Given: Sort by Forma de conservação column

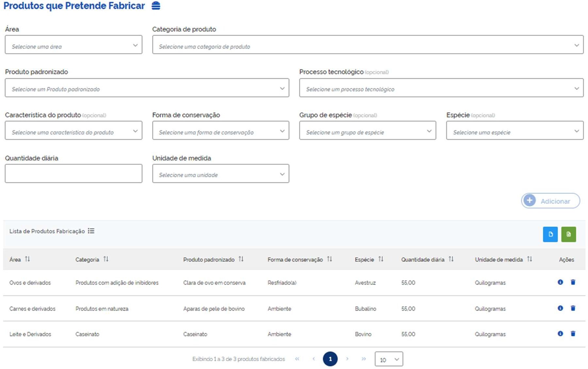Looking at the screenshot, I should pyautogui.click(x=329, y=259).
